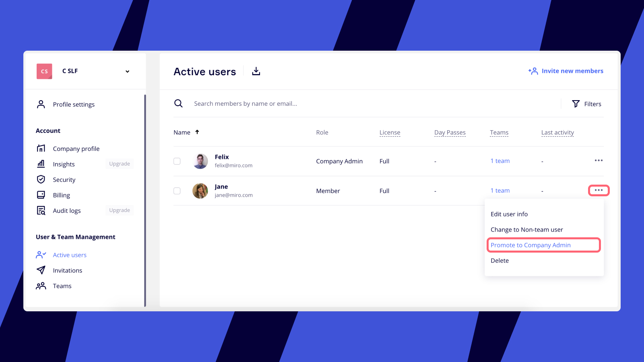Select the checkbox next to Felix

(177, 161)
